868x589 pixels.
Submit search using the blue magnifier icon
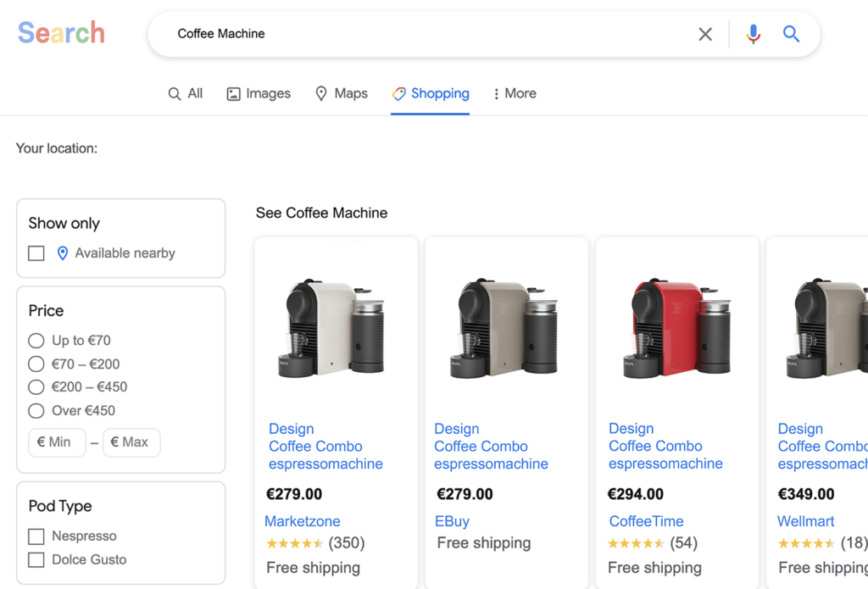791,34
